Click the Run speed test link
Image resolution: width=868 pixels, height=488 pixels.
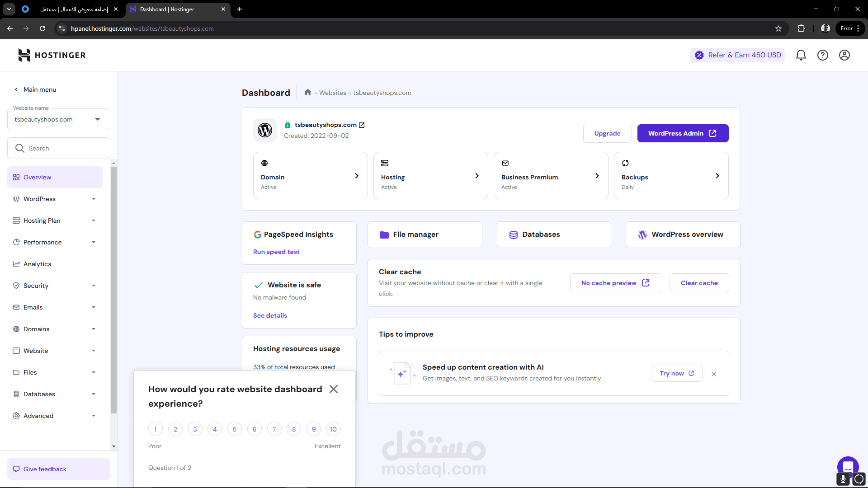pos(276,252)
